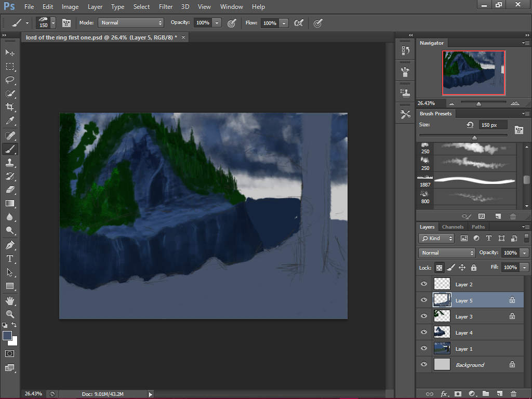Screen dimensions: 532x399
Task: Delete the selected layer
Action: (x=513, y=394)
